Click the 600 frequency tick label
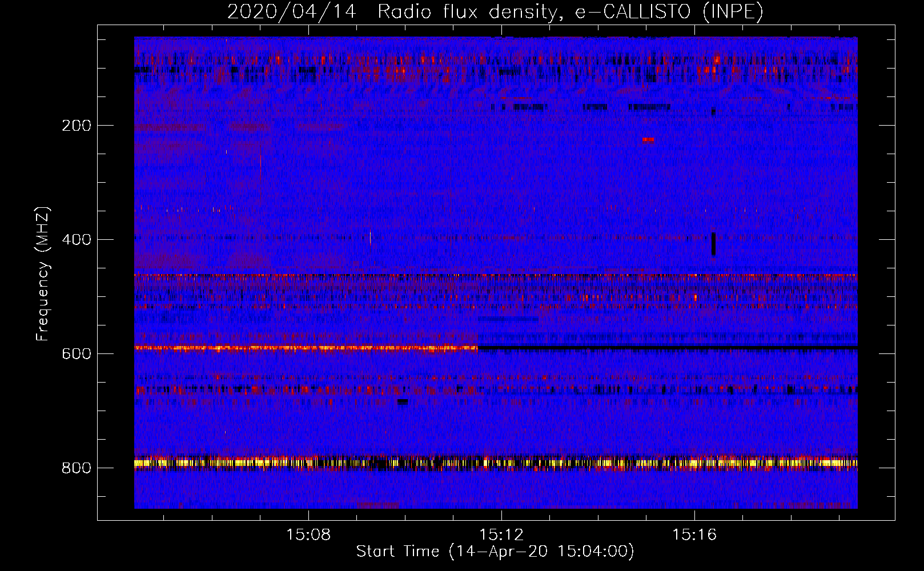Screen dimensions: 924x571 [x=77, y=354]
